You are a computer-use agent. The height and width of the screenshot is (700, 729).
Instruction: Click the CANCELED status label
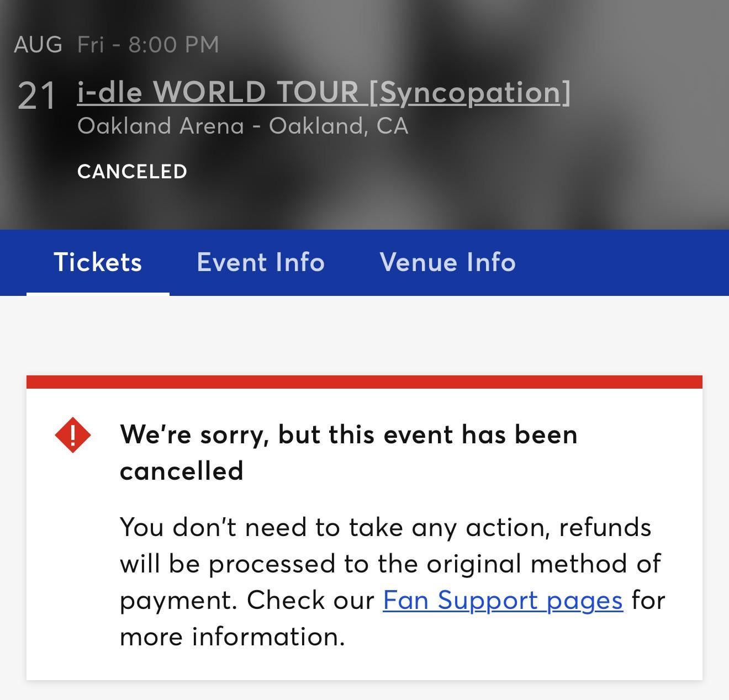pos(132,171)
